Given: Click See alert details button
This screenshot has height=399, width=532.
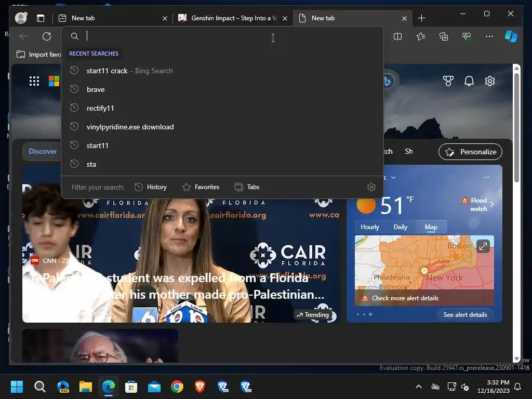Looking at the screenshot, I should pos(465,314).
